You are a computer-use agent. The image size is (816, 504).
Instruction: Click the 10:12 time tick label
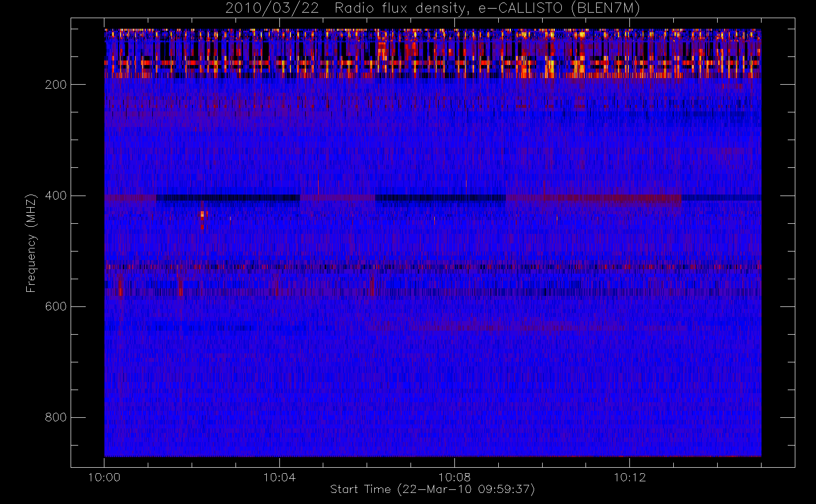click(x=629, y=477)
